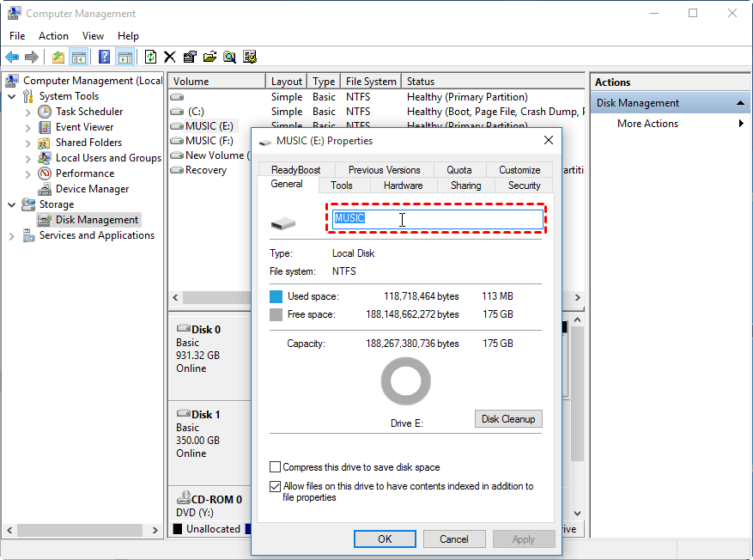Close the MUSIC (E:) Properties dialog
753x560 pixels.
pyautogui.click(x=549, y=140)
